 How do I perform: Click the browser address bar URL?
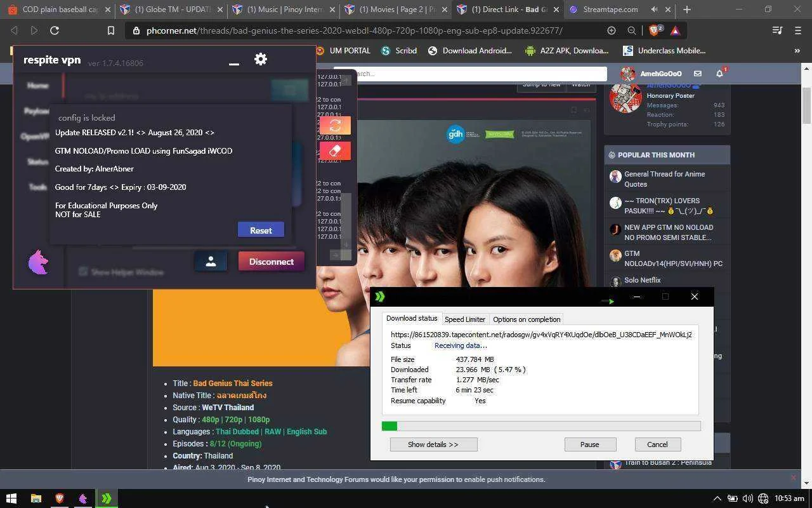(354, 30)
